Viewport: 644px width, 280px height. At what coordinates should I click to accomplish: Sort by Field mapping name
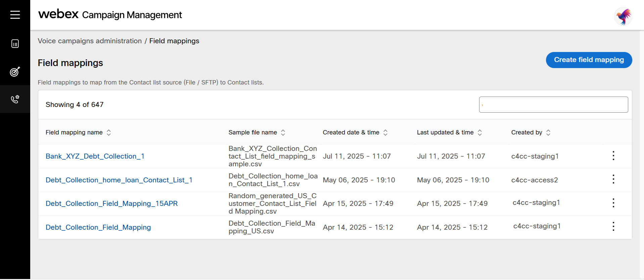pyautogui.click(x=109, y=132)
